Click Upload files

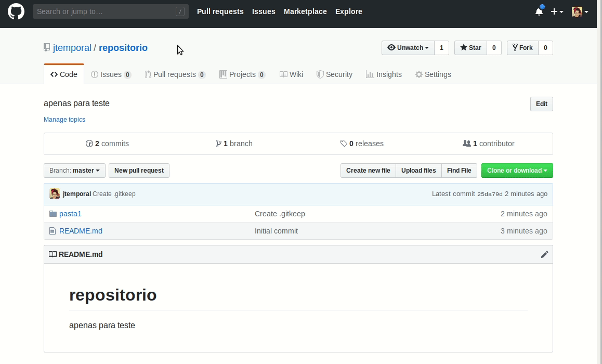pos(418,171)
